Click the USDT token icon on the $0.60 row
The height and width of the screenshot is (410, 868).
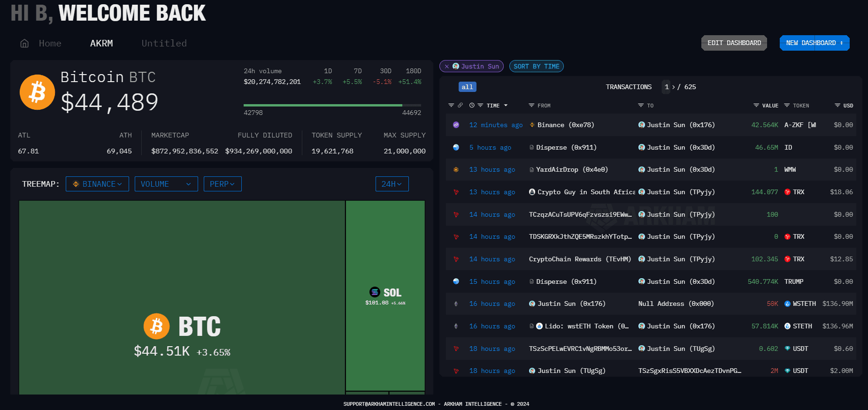click(787, 349)
